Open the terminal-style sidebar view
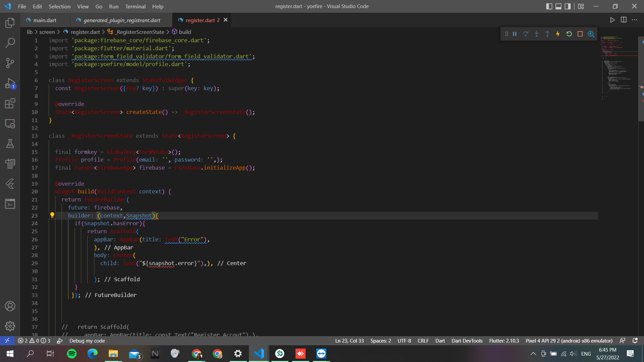The height and width of the screenshot is (362, 644). pos(10,204)
